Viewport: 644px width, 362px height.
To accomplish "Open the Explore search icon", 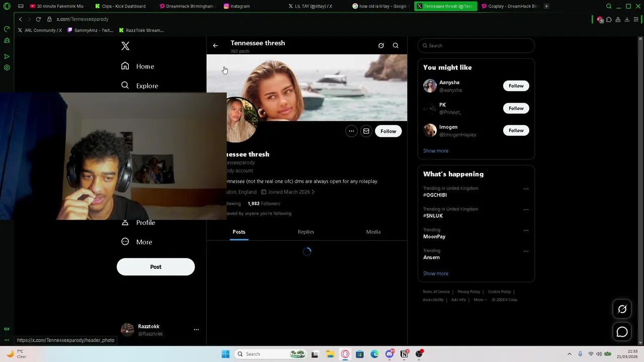I will pyautogui.click(x=125, y=85).
